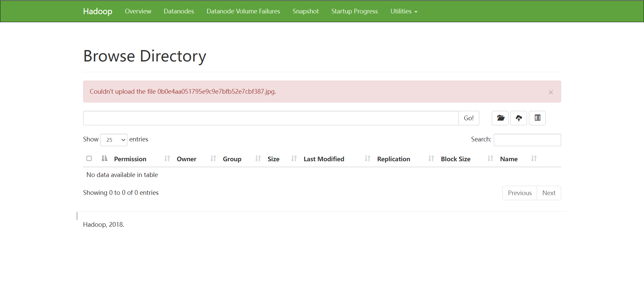Click inside the Search input field
Screen dimensions: 644x303
pyautogui.click(x=527, y=140)
